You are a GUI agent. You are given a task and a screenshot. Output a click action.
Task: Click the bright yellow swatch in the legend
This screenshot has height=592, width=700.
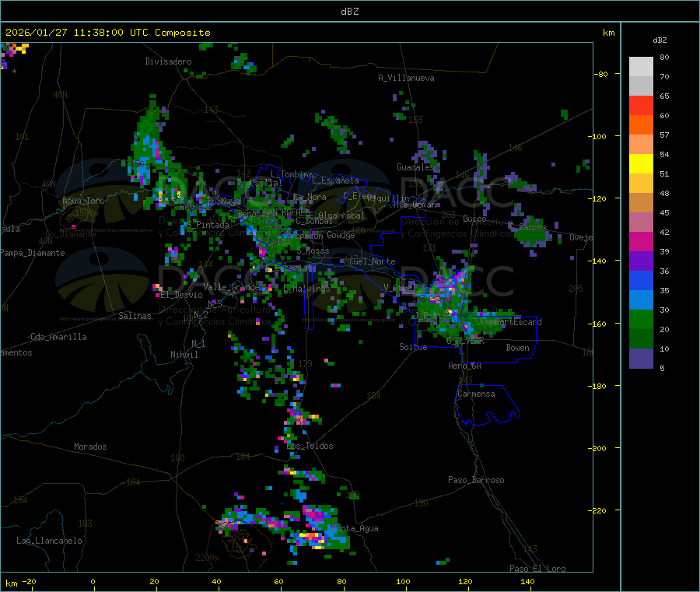click(x=641, y=164)
